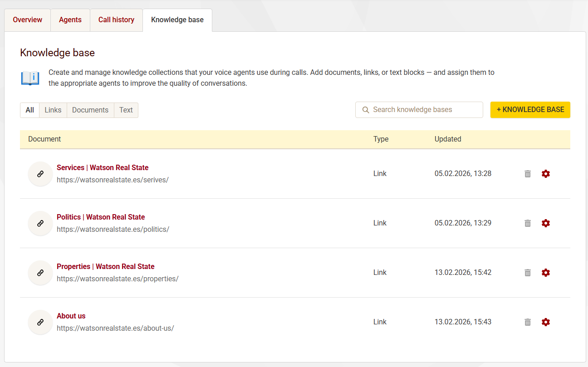Filter list by Documents
The height and width of the screenshot is (367, 588).
90,110
